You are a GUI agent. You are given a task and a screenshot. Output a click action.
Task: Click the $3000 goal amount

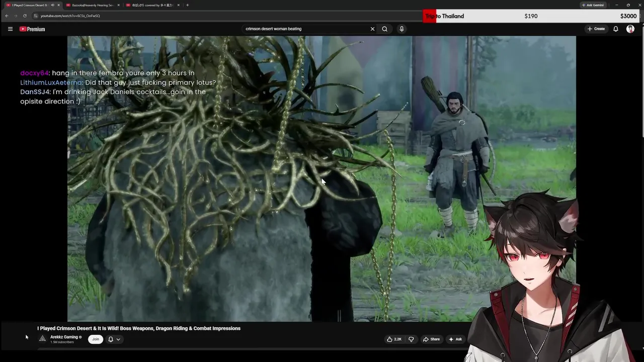(x=628, y=16)
